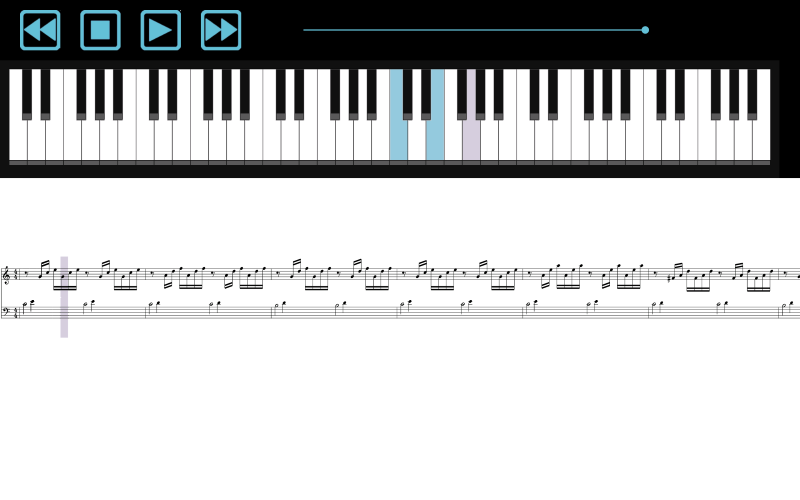Click the treble clef symbol on the score
Viewport: 800px width, 500px height.
pos(6,275)
